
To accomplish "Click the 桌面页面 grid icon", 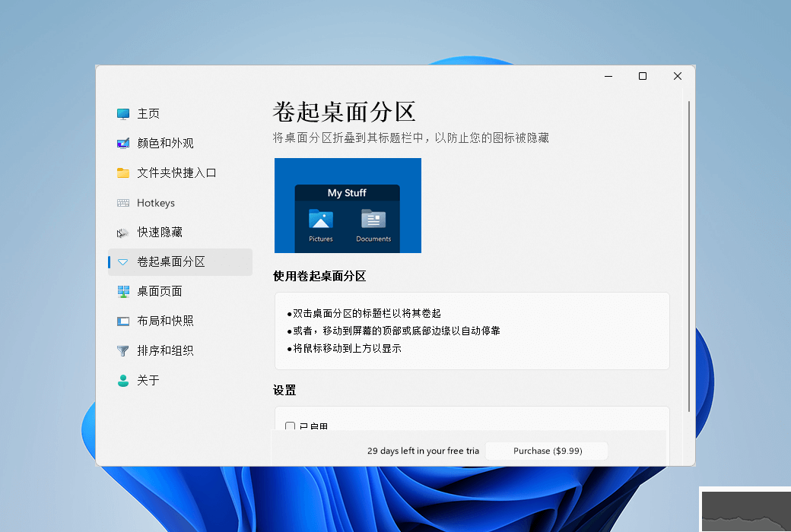I will [123, 292].
